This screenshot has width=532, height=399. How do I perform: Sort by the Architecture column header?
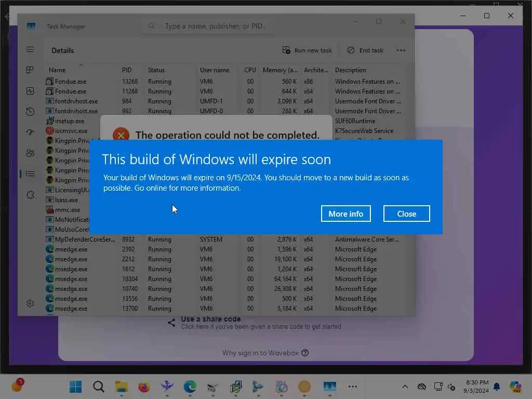pyautogui.click(x=316, y=70)
